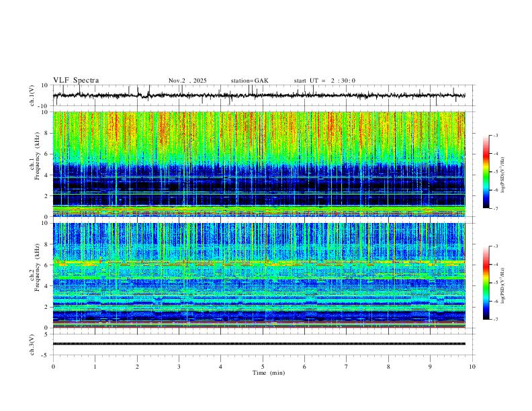This screenshot has height=411, width=532.
Task: Click the "-7" tick on upper colorbar
Action: click(x=495, y=208)
